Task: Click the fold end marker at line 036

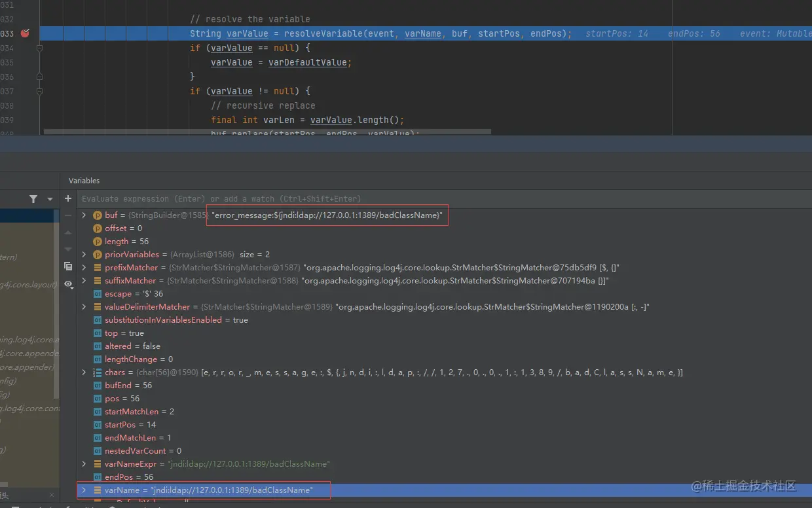Action: (40, 77)
